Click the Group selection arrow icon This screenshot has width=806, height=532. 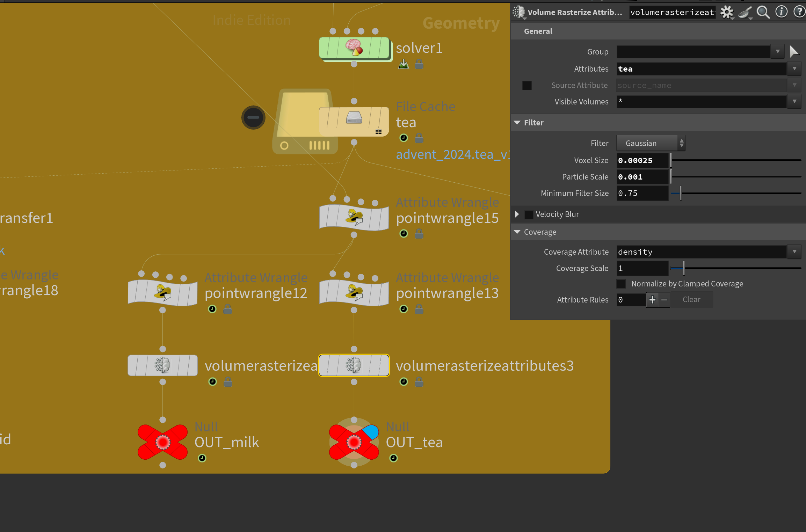click(794, 52)
